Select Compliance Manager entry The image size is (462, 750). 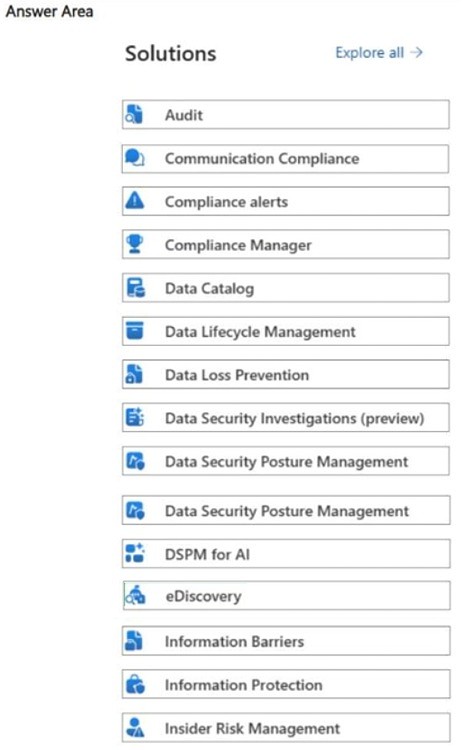click(x=286, y=244)
